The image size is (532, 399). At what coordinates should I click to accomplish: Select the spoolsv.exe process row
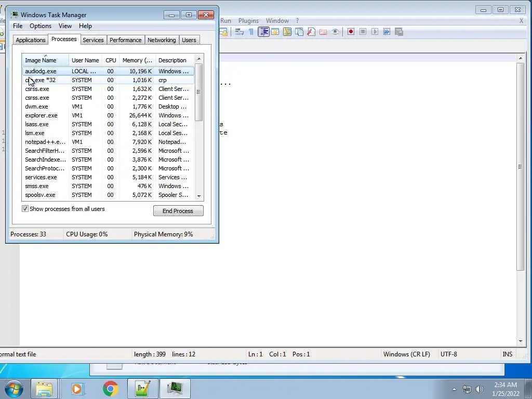108,195
